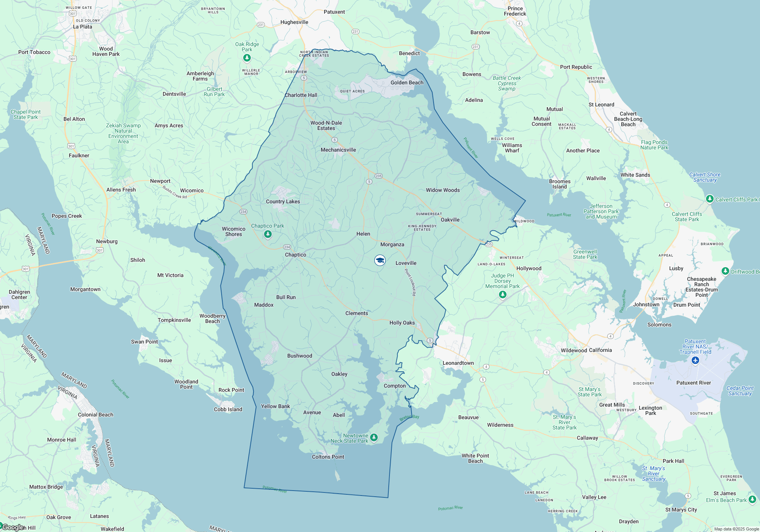This screenshot has height=532, width=760.
Task: Click the Cedar Point Sanctuary label
Action: [740, 391]
